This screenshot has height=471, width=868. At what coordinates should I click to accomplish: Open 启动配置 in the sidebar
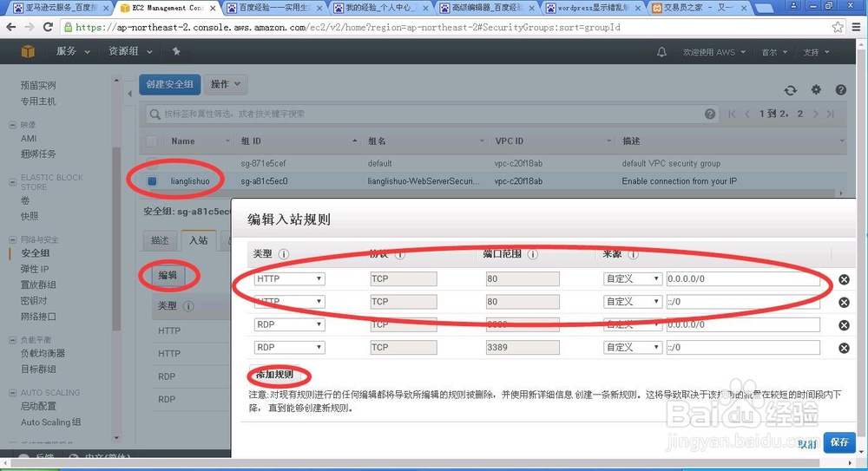coord(39,406)
